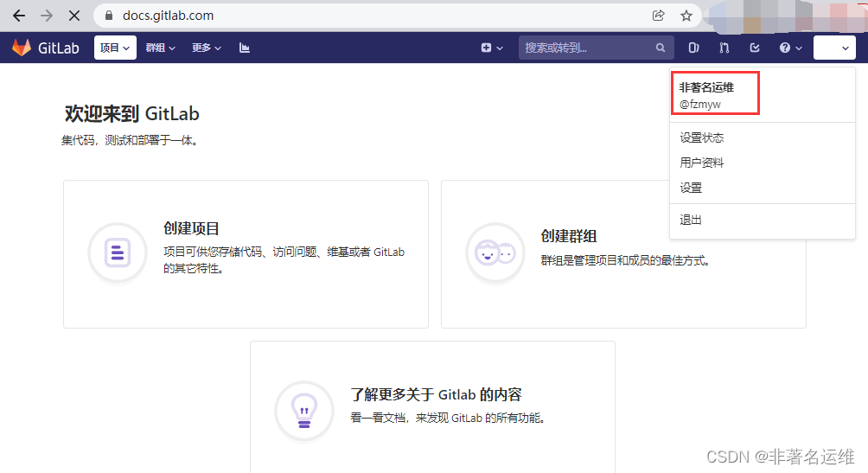Open 了解更多关于 Gitlab 的内容 card

[432, 407]
